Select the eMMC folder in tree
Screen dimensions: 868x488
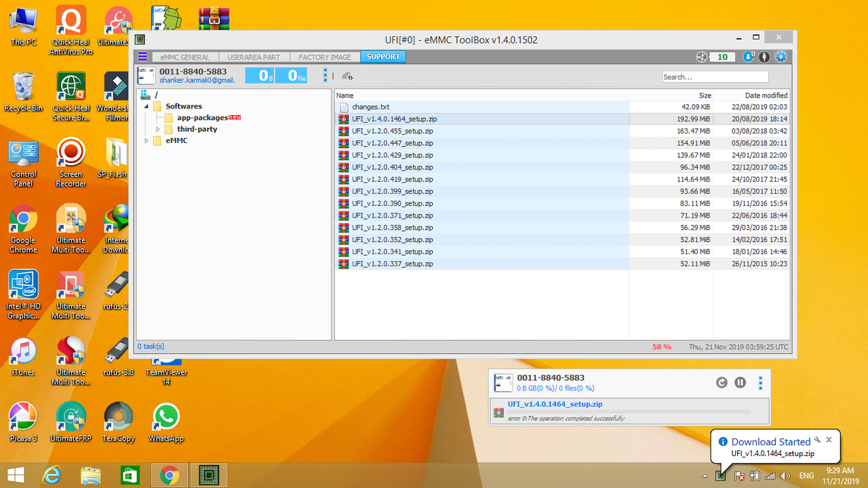(176, 141)
